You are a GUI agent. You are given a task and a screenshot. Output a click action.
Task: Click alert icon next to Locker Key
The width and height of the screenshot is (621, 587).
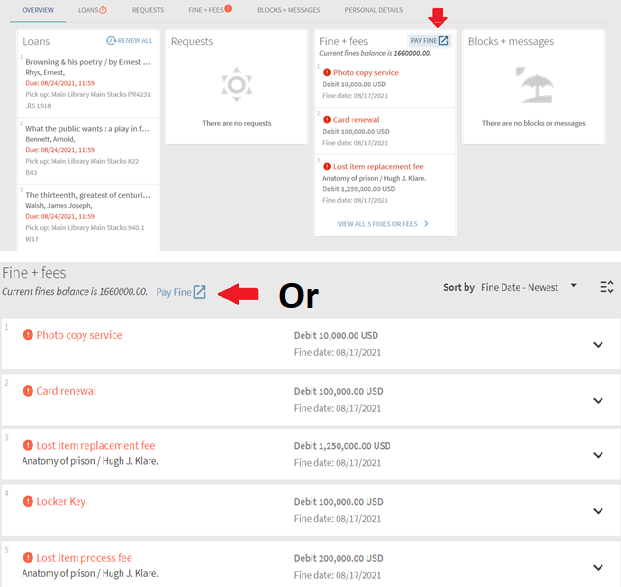(28, 501)
